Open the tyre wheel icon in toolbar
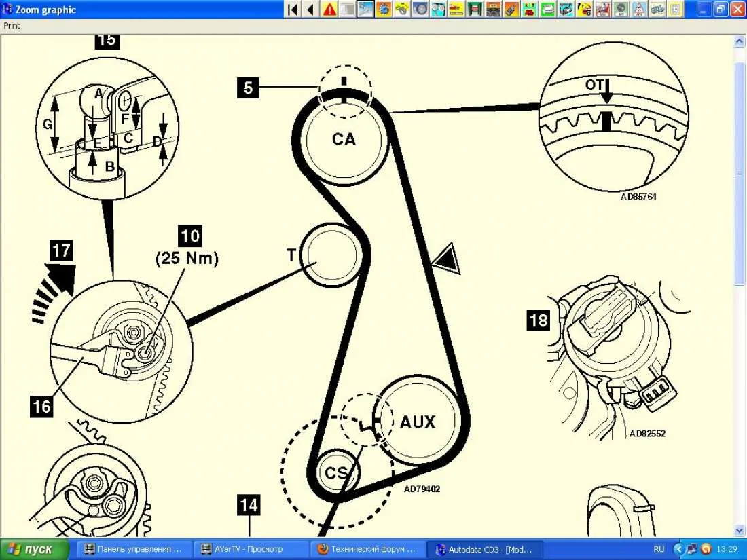747x560 pixels. (x=420, y=9)
